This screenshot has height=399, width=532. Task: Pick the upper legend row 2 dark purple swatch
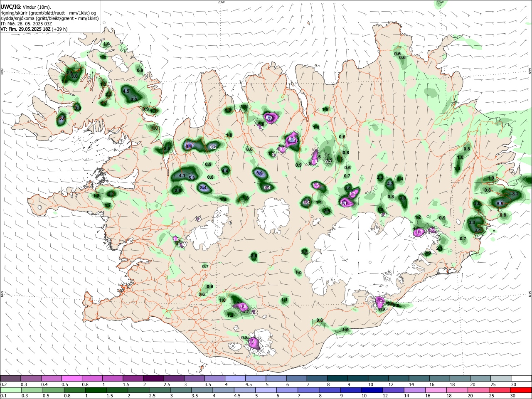(x=153, y=379)
